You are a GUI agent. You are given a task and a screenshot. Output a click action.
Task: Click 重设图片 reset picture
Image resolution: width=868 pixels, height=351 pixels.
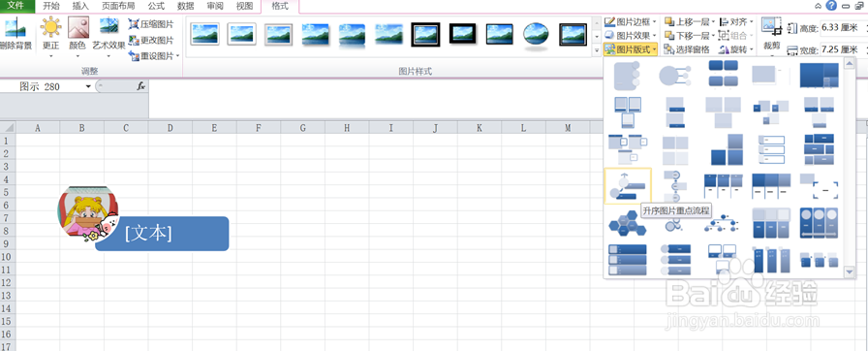151,55
